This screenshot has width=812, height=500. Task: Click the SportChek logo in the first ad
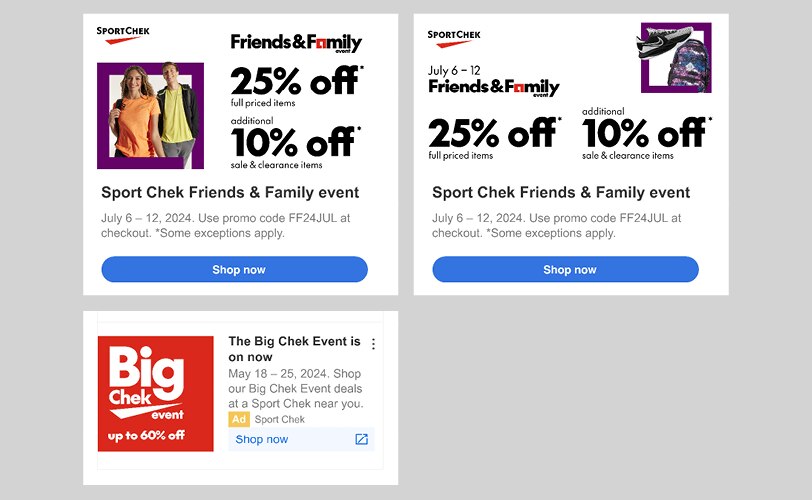[x=123, y=35]
